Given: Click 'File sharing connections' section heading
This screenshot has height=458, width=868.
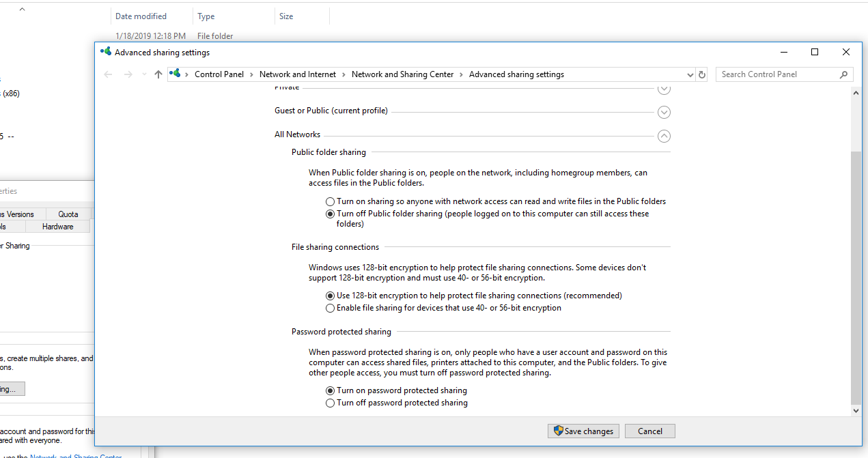Looking at the screenshot, I should pyautogui.click(x=335, y=247).
